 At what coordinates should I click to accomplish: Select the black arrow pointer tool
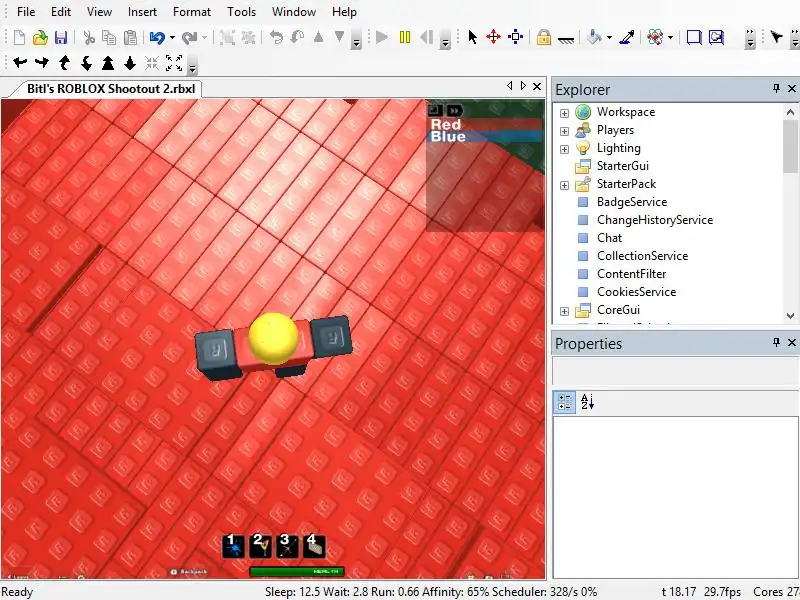click(x=472, y=37)
